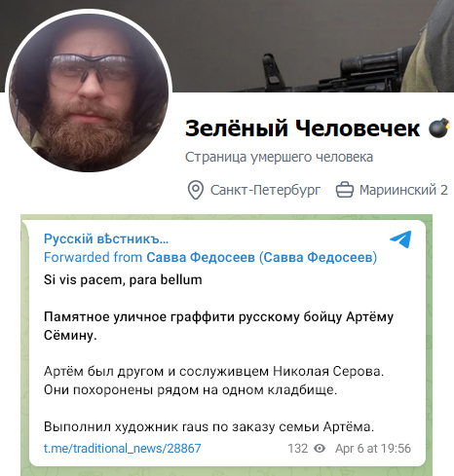Click the briefcase workplace icon
The image size is (454, 476).
[x=345, y=190]
